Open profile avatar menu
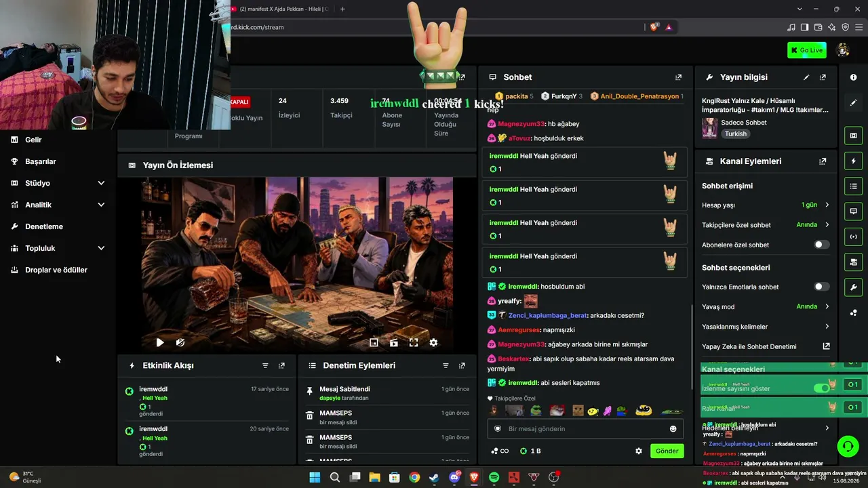Screen dimensions: 868x488 tap(844, 50)
